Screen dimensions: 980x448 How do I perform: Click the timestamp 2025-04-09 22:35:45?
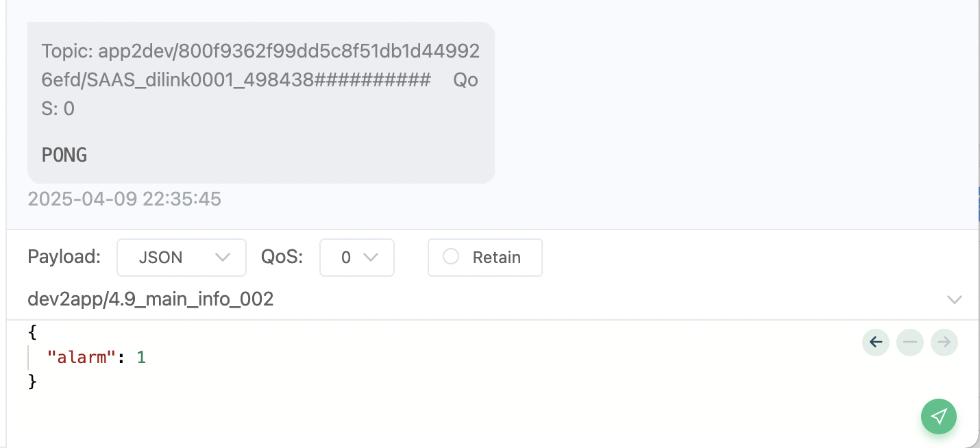click(124, 199)
